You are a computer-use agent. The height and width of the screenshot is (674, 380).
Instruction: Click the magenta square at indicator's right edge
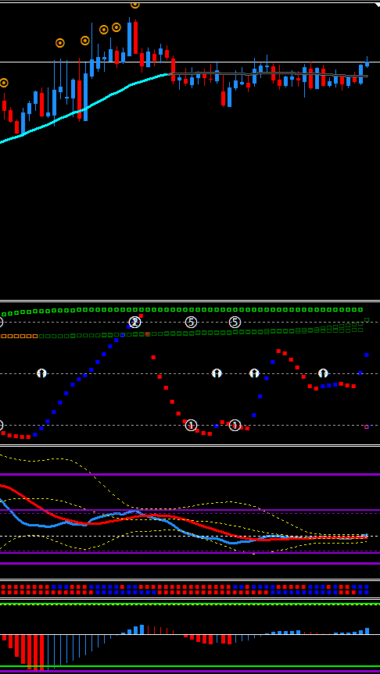367,427
